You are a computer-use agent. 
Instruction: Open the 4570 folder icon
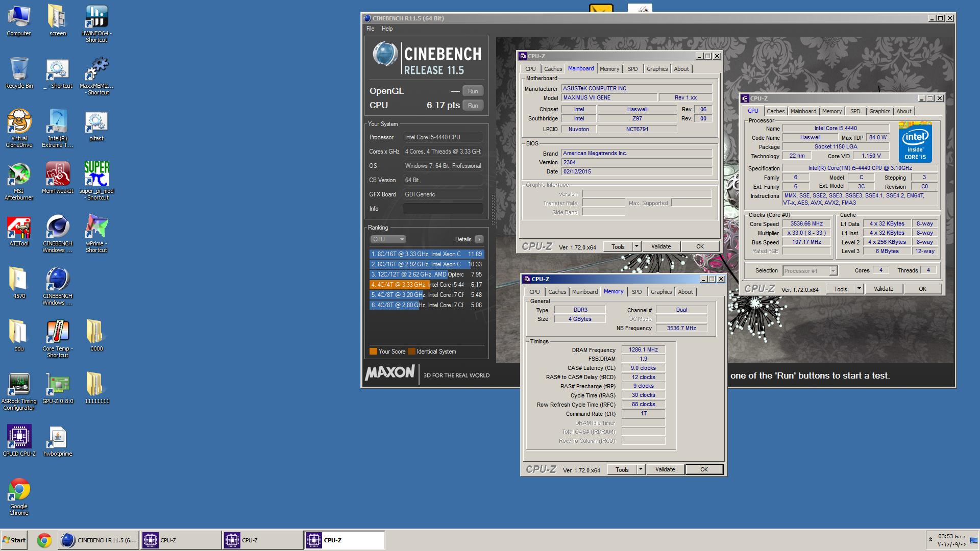click(x=19, y=283)
